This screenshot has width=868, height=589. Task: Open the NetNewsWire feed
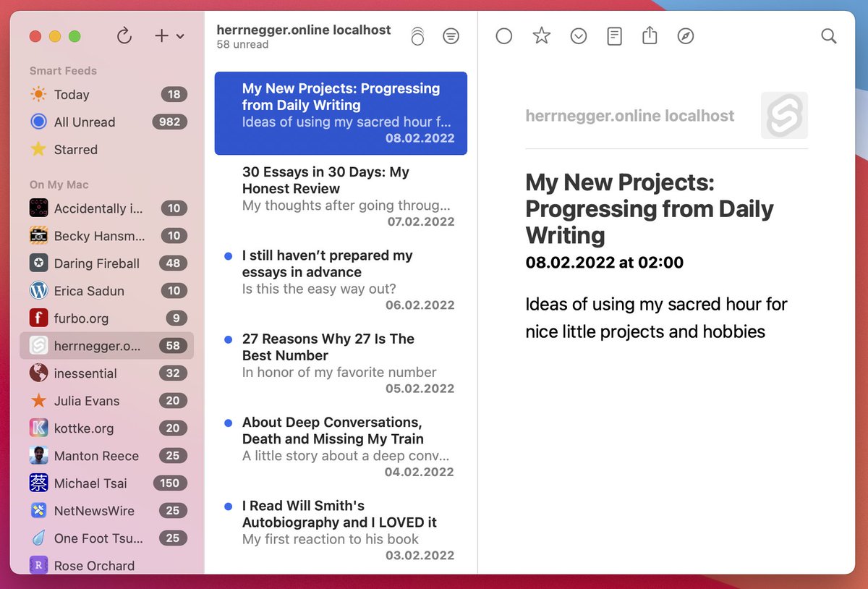click(x=107, y=511)
